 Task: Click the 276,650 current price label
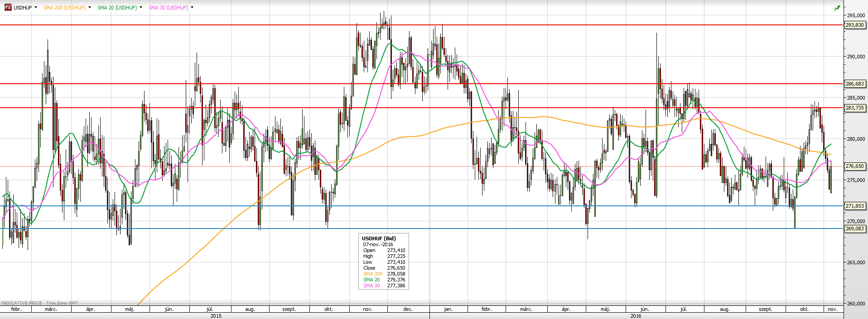[x=855, y=166]
